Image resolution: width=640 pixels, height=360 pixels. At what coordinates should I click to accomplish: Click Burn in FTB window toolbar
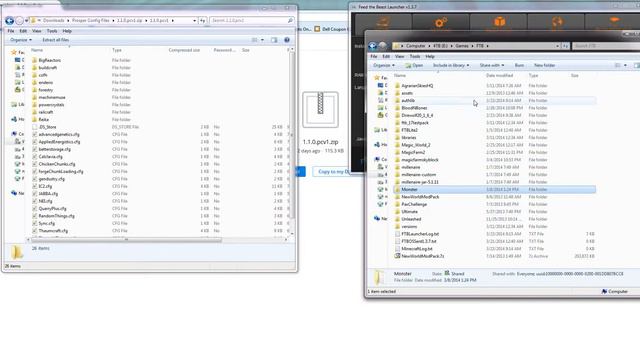pos(519,65)
